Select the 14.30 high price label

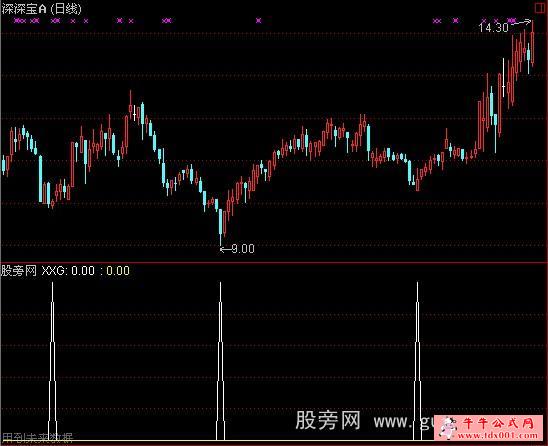493,27
